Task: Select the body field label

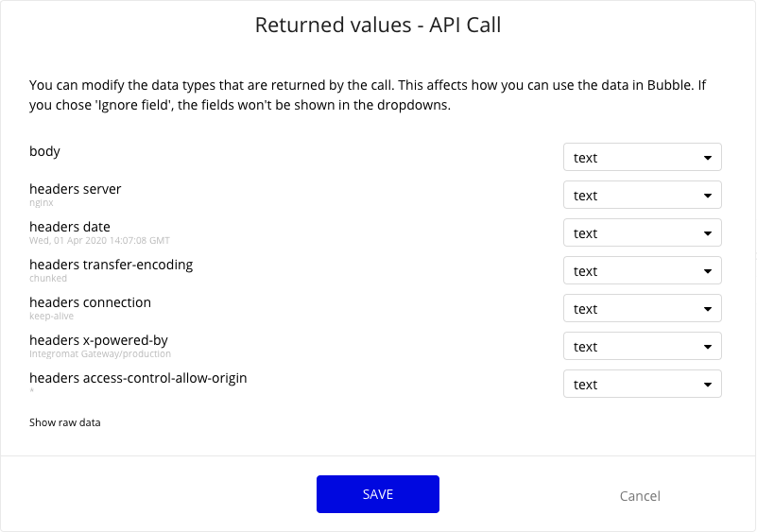Action: [x=44, y=151]
